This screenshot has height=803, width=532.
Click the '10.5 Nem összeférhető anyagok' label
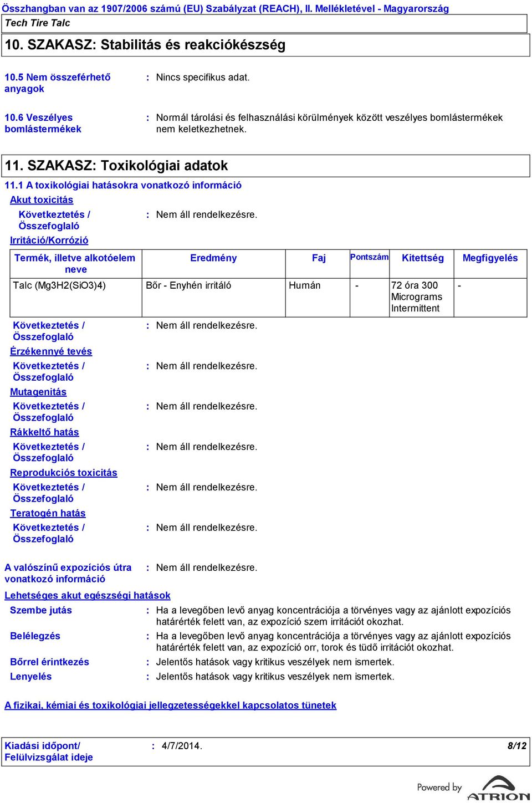(x=58, y=83)
